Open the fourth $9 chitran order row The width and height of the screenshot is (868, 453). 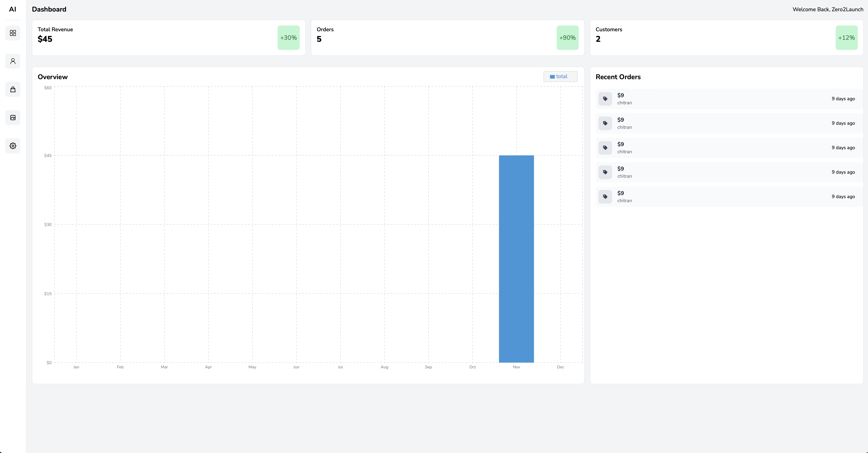pyautogui.click(x=728, y=172)
